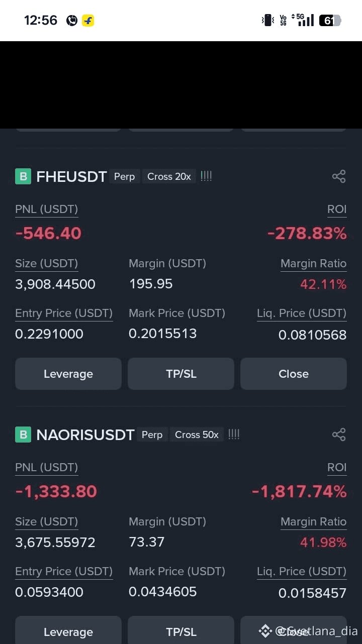The width and height of the screenshot is (362, 644).
Task: Open the NAORISUSDT pair title
Action: (x=85, y=435)
